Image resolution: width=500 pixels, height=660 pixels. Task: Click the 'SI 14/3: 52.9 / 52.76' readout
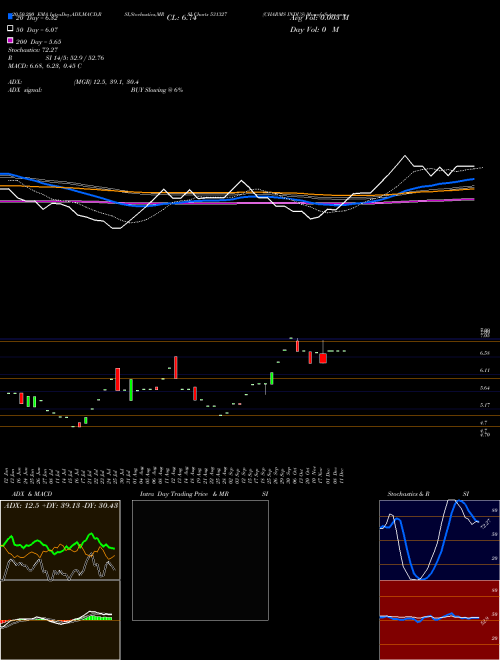pyautogui.click(x=77, y=58)
